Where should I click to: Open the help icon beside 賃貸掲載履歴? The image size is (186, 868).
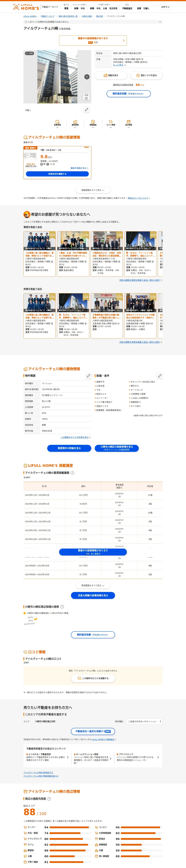[x=72, y=473]
